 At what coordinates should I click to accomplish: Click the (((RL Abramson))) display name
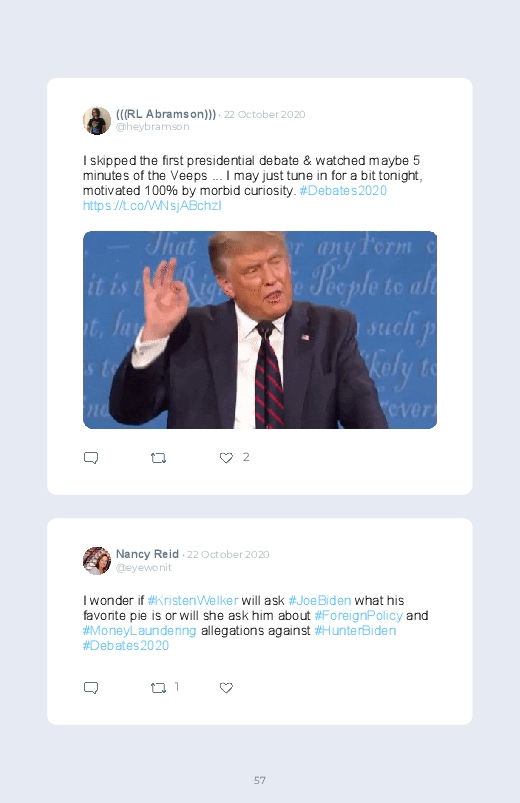click(166, 114)
